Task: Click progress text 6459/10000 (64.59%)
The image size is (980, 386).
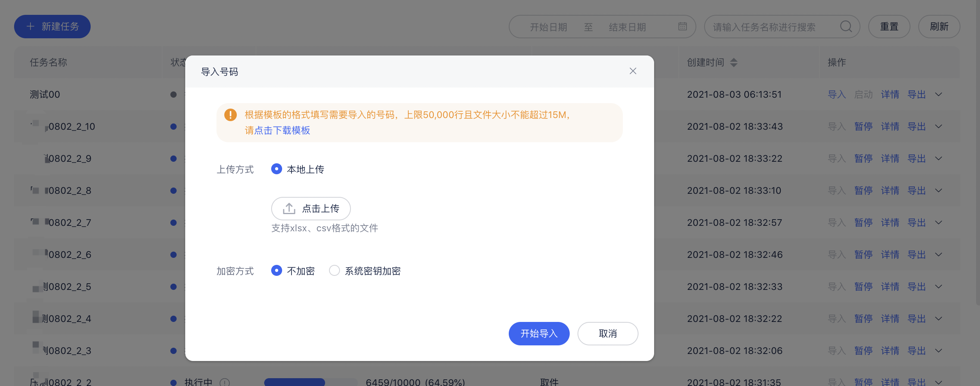Action: click(x=415, y=382)
